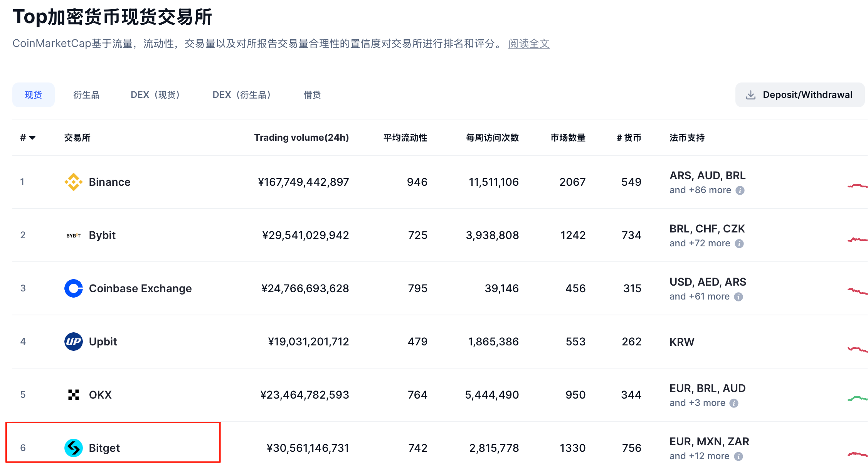Viewport: 868px width, 468px height.
Task: Click OKX's green volume sparkline chart
Action: click(x=858, y=398)
